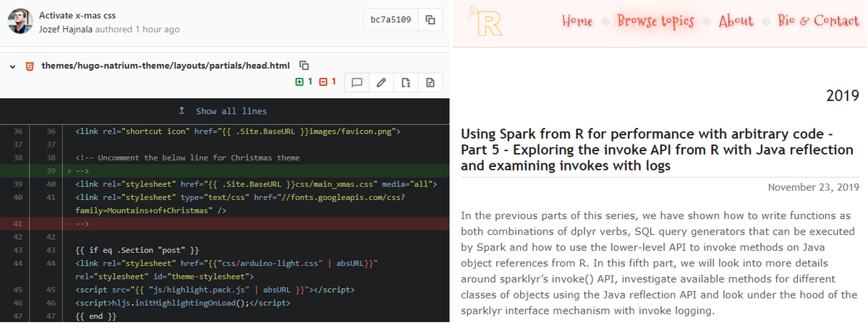Open the head.html file path link
Screen dimensions: 868x328
pyautogui.click(x=166, y=66)
